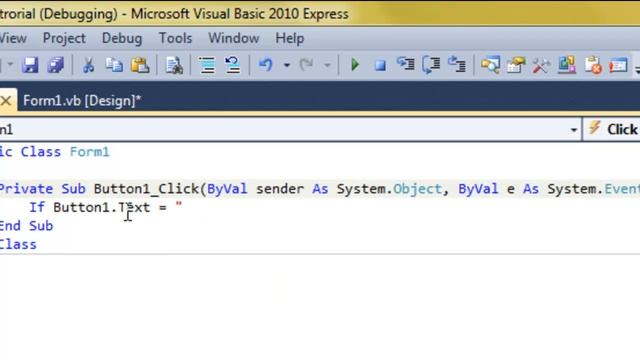Viewport: 640px width, 360px height.
Task: Click the 'If' keyword in the code
Action: pos(36,207)
